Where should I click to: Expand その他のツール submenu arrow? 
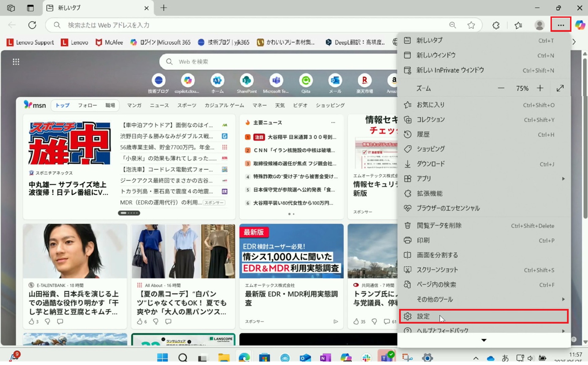[x=563, y=299]
